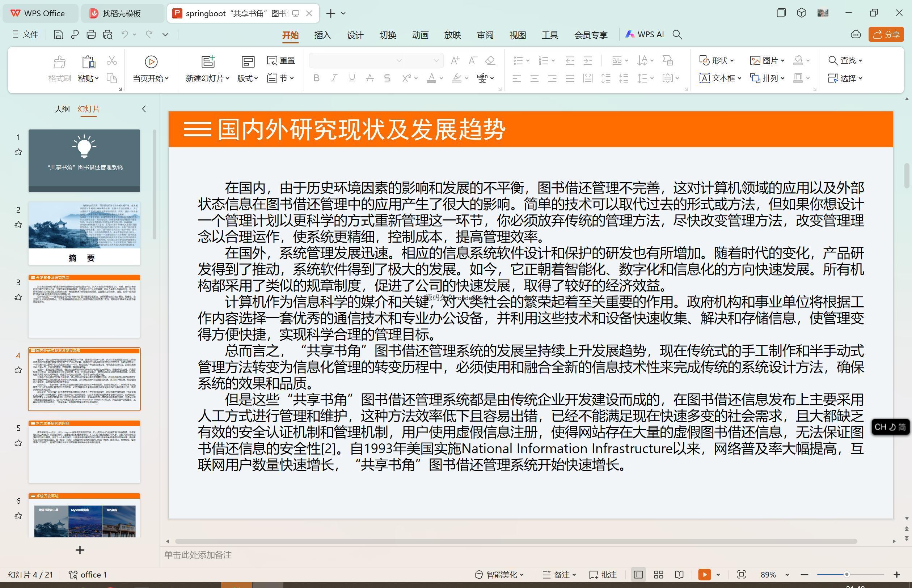Select slide 2 摘要 thumbnail
The width and height of the screenshot is (912, 588).
pyautogui.click(x=84, y=234)
